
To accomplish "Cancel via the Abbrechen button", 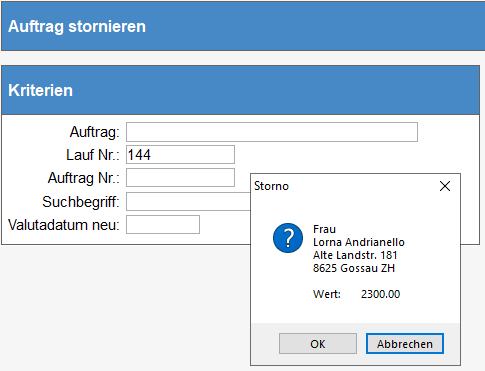I will pos(405,344).
